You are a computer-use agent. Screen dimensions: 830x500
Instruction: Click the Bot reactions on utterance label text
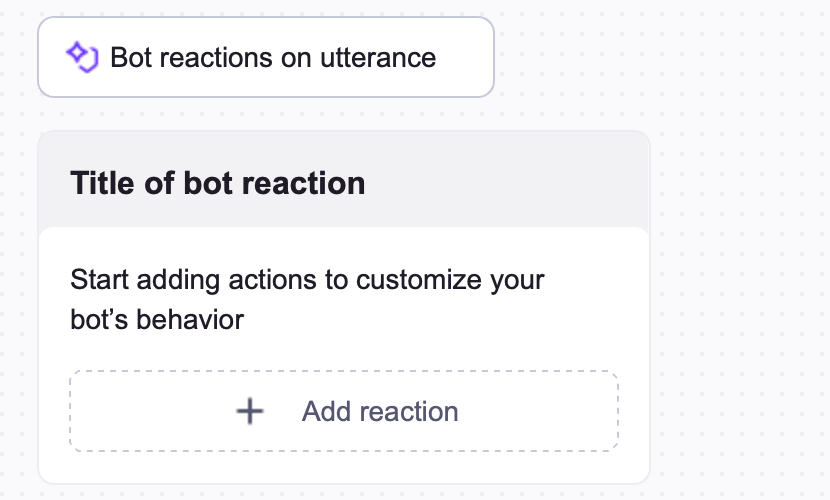[272, 57]
